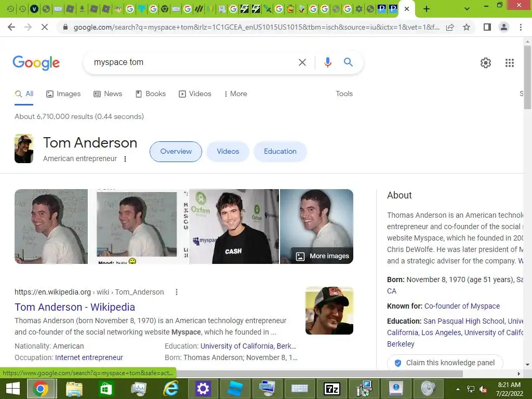Submit search with magnifier icon
Viewport: 532px width, 399px height.
click(348, 62)
